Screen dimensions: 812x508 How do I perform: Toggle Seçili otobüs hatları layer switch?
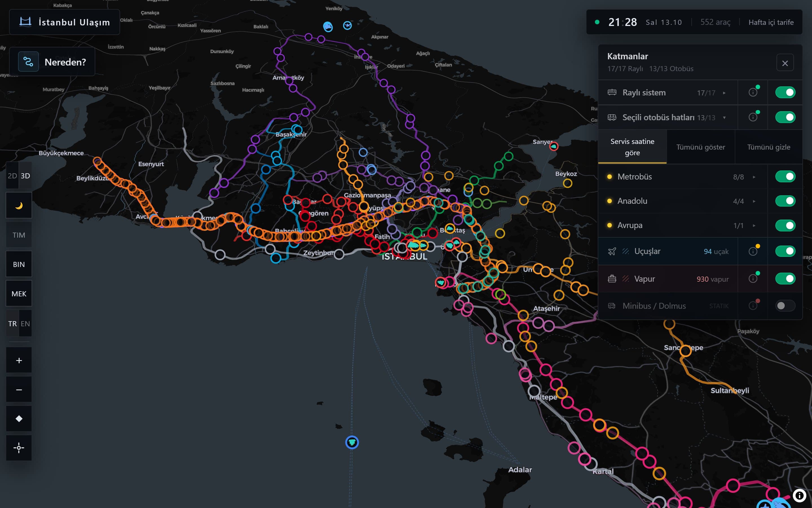pos(785,117)
